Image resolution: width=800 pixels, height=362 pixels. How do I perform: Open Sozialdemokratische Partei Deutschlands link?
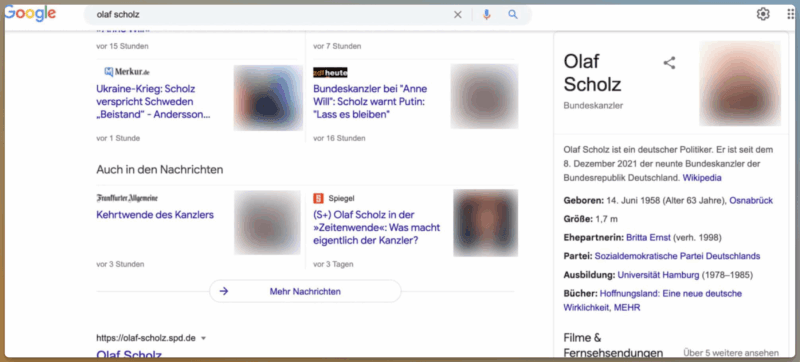678,256
